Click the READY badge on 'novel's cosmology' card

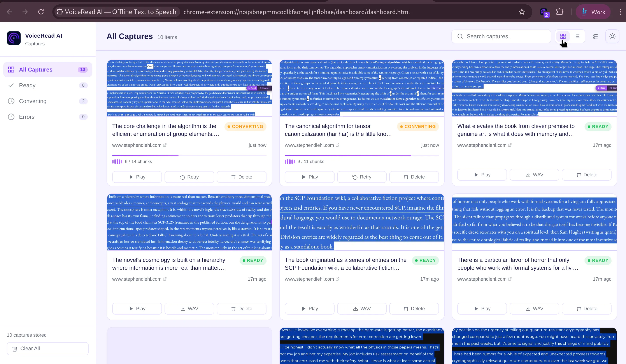click(x=253, y=261)
